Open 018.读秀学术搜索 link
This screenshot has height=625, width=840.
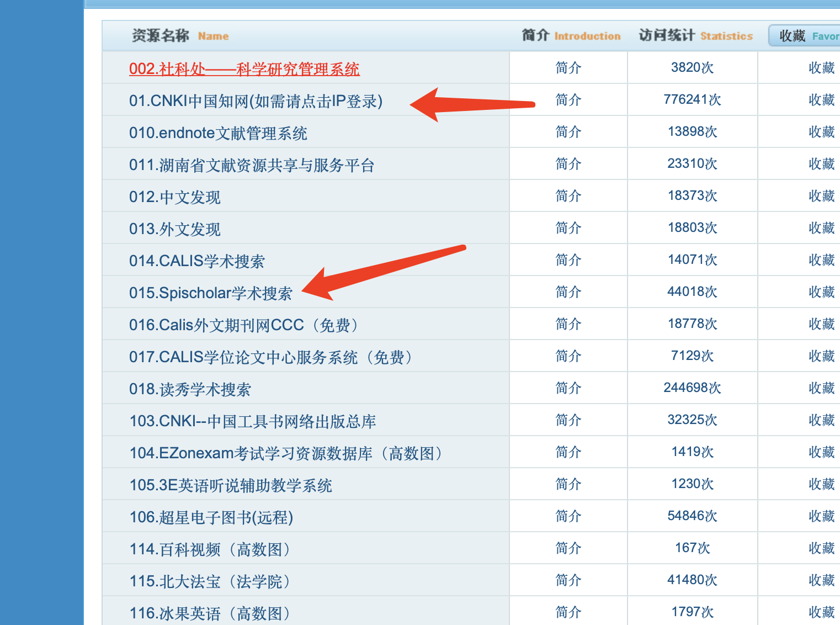190,389
